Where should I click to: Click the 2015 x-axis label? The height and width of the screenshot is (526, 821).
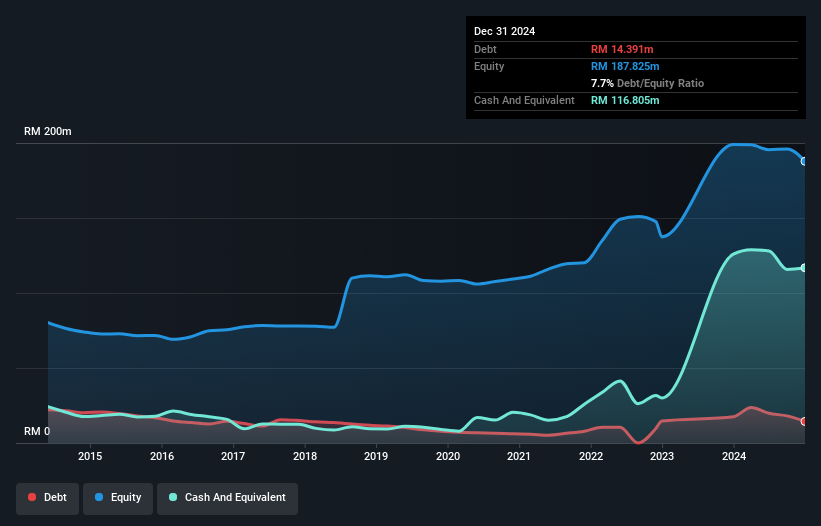coord(90,456)
